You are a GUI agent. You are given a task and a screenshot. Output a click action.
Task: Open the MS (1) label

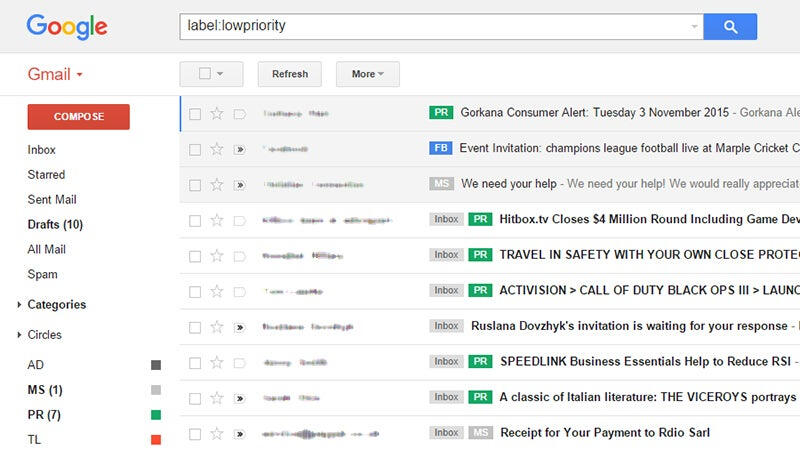[x=45, y=390]
